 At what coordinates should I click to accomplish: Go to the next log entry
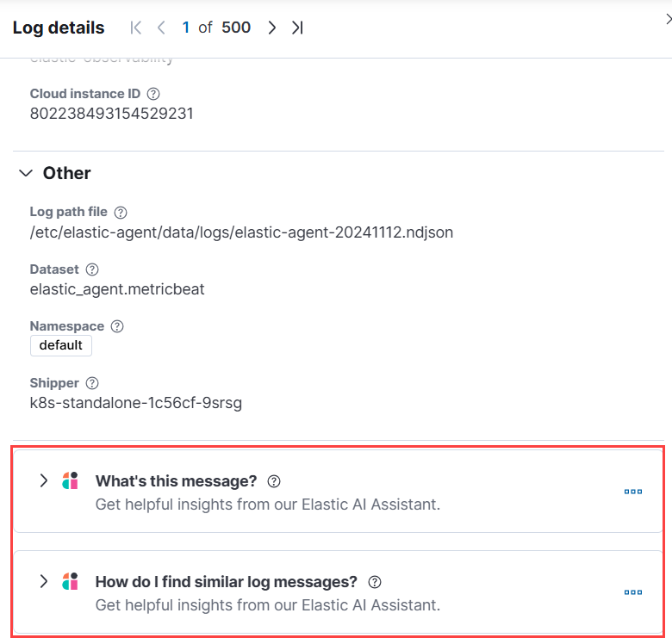[272, 28]
